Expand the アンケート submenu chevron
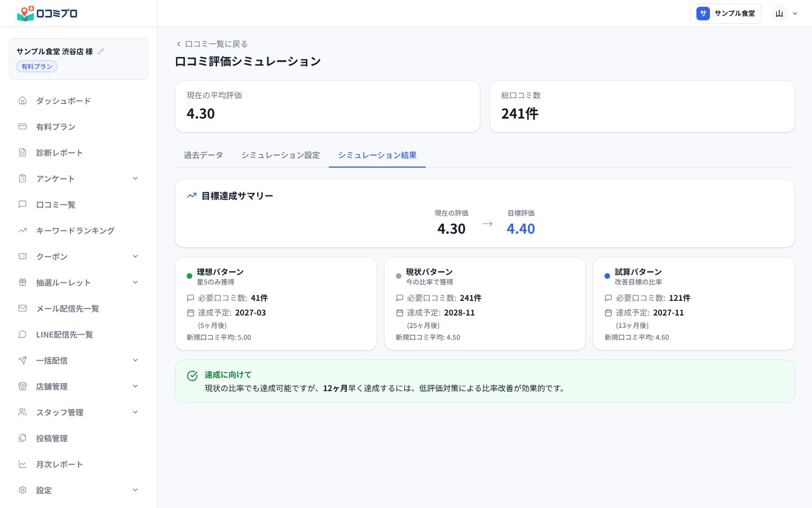 (x=135, y=178)
